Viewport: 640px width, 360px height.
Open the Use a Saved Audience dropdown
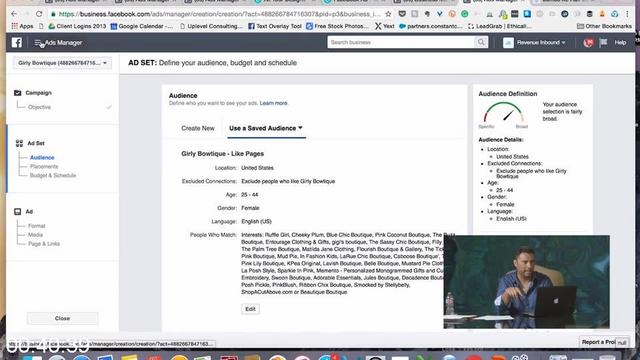point(266,128)
